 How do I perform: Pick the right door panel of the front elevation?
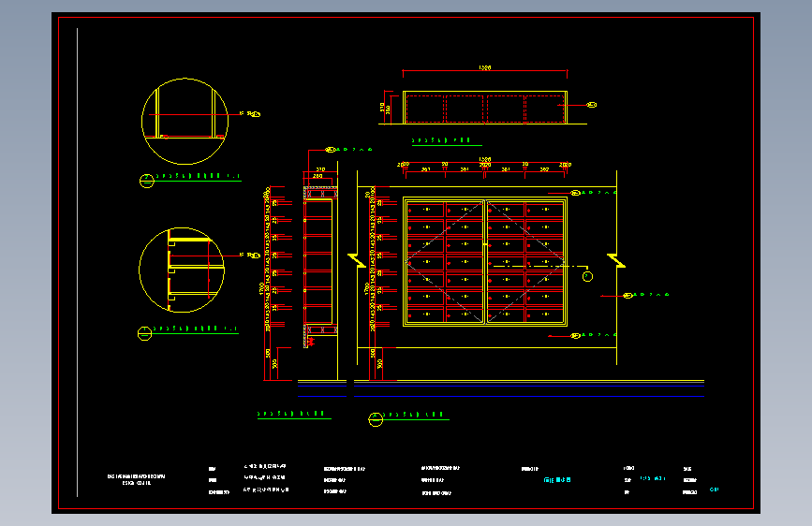pos(525,262)
